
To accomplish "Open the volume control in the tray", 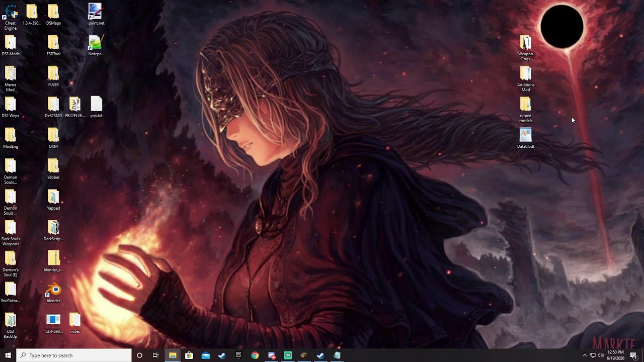I will tap(601, 355).
